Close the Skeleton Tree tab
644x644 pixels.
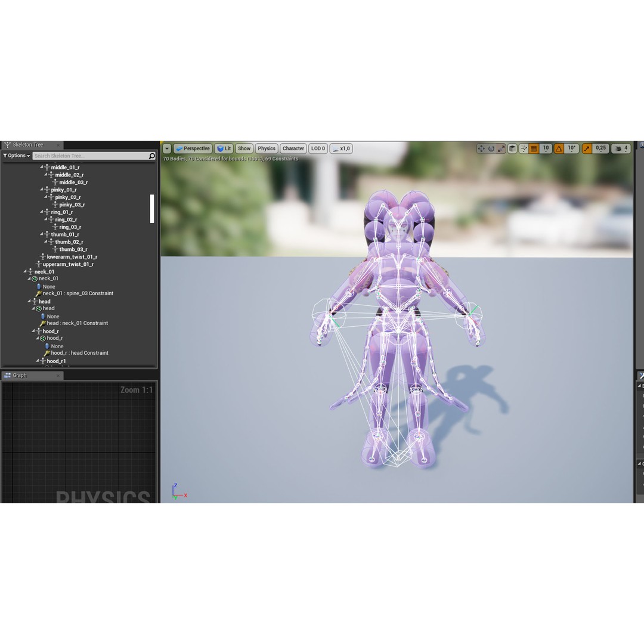[58, 145]
